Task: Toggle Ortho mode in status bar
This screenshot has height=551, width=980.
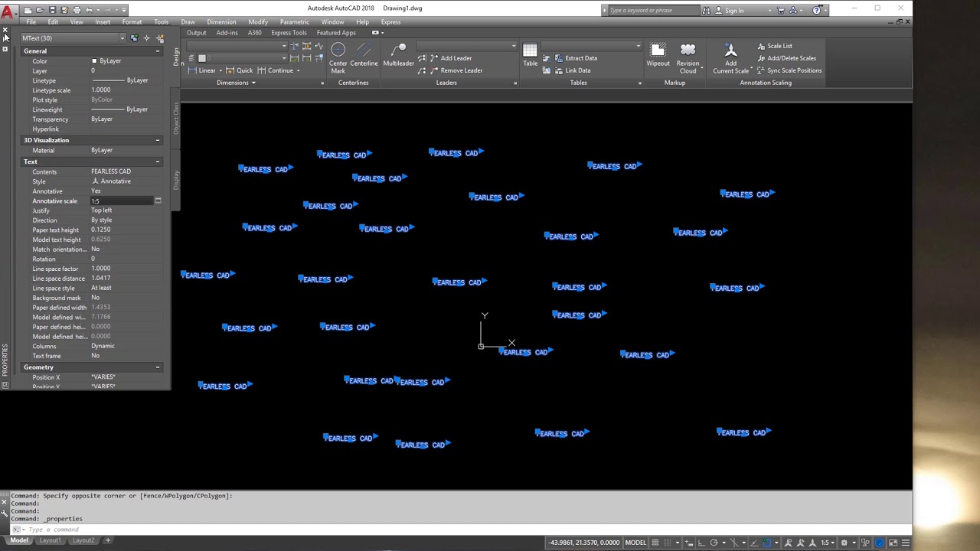Action: pos(701,543)
